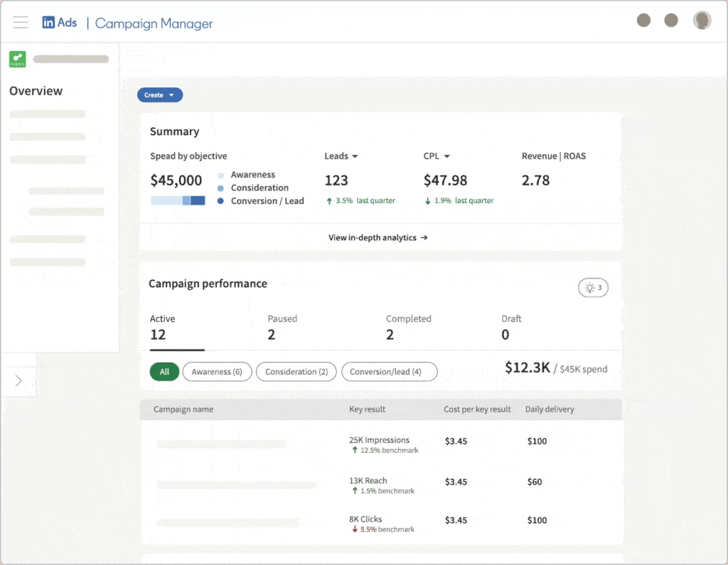
Task: Open the CPL metric dropdown
Action: (437, 156)
